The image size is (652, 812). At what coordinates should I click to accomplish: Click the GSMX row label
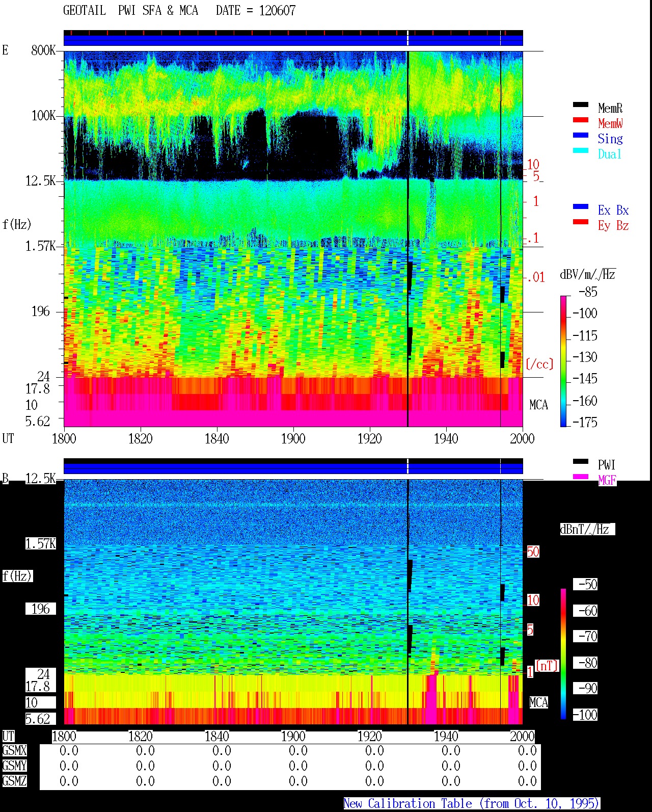point(14,751)
